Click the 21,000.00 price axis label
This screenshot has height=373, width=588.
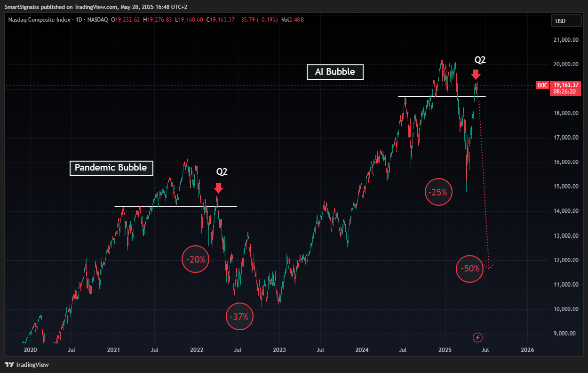point(566,40)
